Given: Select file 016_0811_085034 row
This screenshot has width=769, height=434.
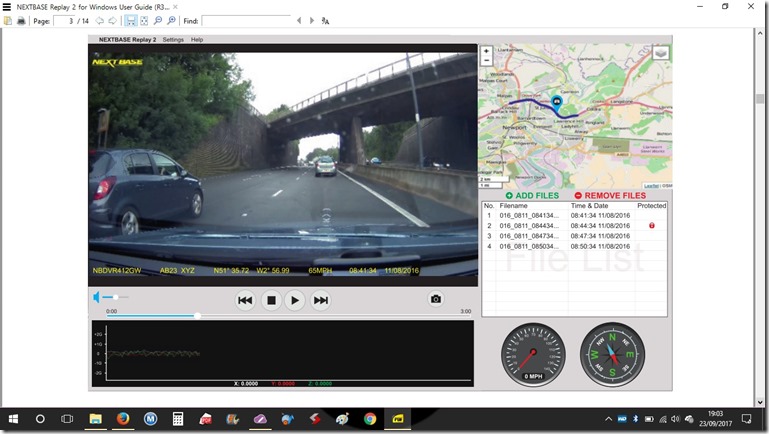Looking at the screenshot, I should tap(574, 246).
